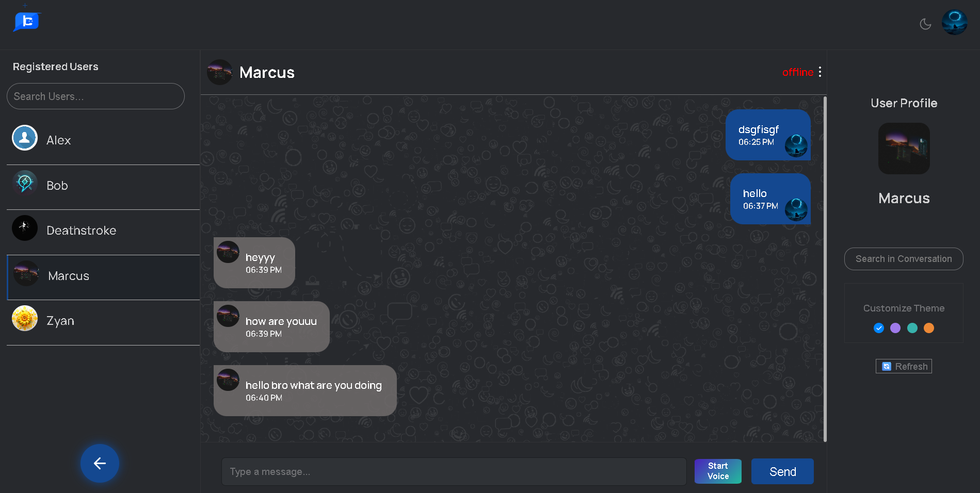Click 'hello bro what are you doing' message
The width and height of the screenshot is (980, 493).
coord(305,391)
